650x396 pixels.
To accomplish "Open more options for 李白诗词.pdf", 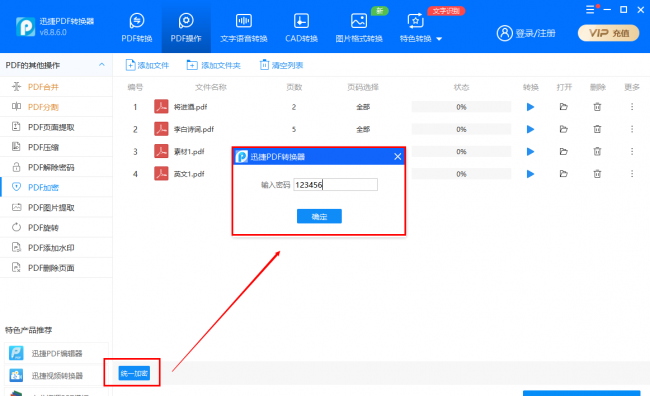I will 632,129.
